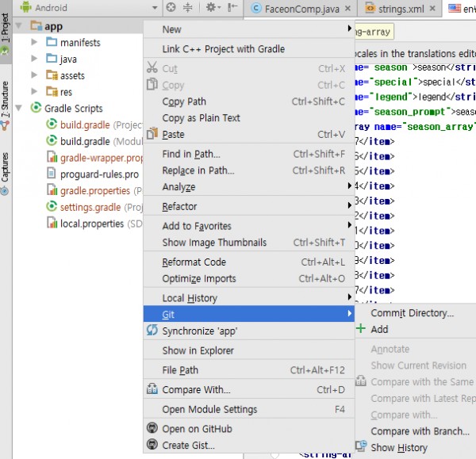Select Copy as Plain Text
The height and width of the screenshot is (459, 476).
pyautogui.click(x=249, y=117)
